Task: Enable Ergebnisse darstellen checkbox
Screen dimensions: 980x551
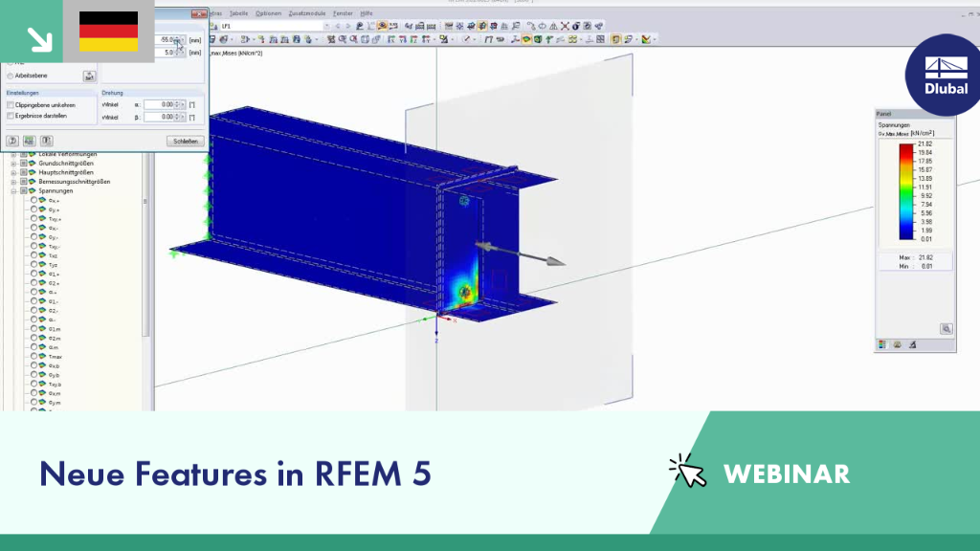Action: [10, 116]
